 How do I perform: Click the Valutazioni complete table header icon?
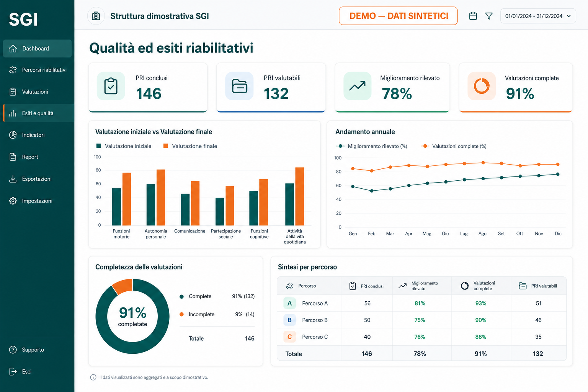(x=465, y=286)
